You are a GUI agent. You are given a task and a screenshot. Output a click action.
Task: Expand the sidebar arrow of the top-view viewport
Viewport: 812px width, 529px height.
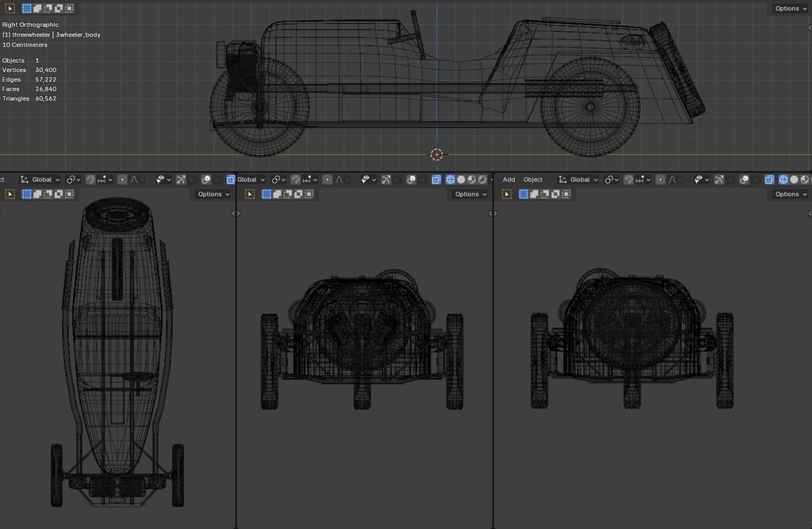click(x=234, y=213)
